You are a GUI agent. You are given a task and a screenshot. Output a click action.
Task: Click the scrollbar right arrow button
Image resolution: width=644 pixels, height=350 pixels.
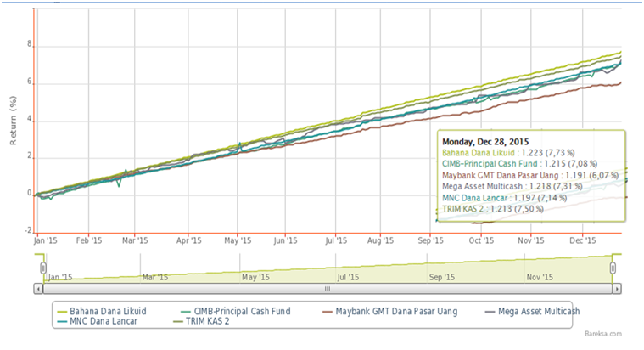617,289
